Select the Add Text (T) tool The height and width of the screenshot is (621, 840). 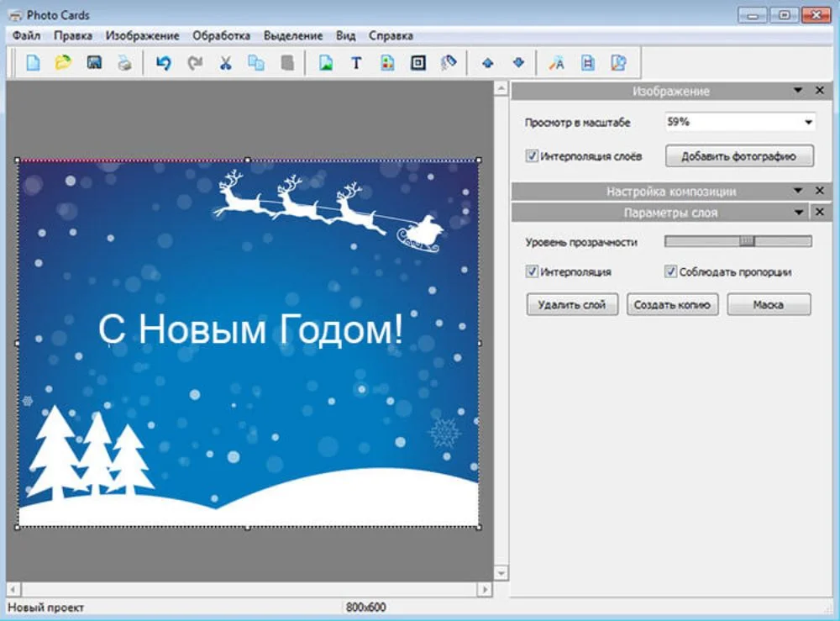tap(356, 63)
